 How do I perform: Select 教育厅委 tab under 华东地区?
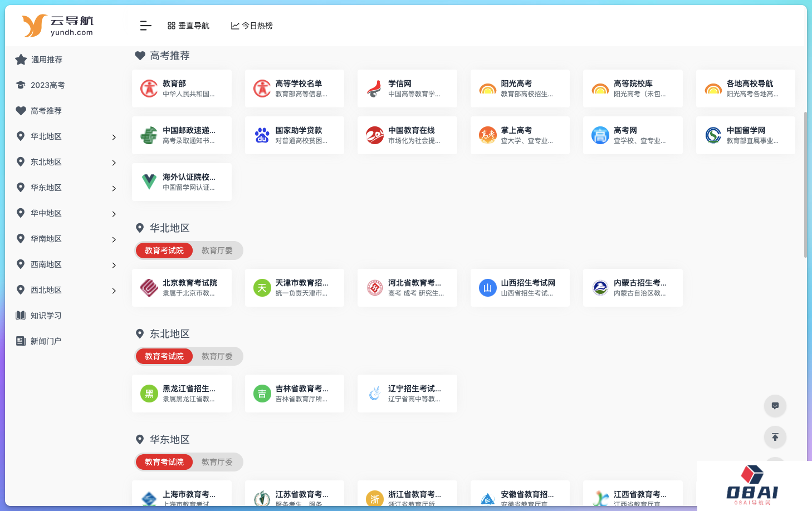217,462
